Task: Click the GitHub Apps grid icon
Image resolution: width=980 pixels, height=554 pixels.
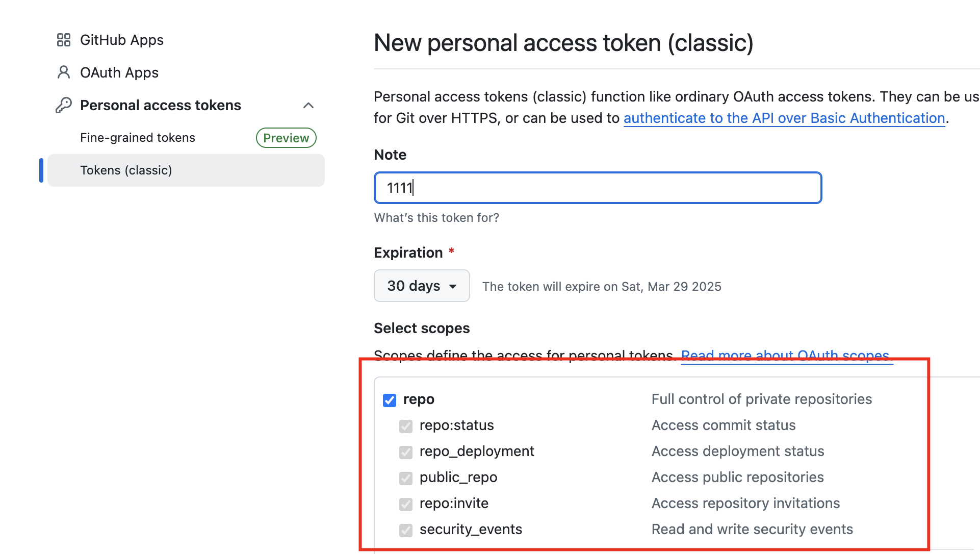Action: pyautogui.click(x=64, y=40)
